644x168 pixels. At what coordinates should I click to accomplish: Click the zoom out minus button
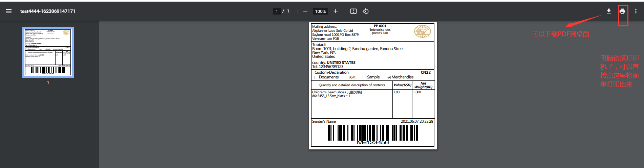[305, 11]
